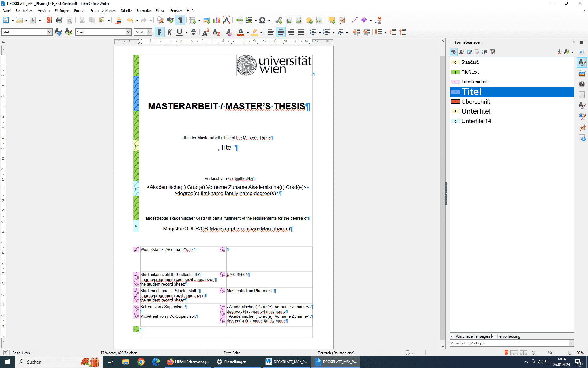Viewport: 588px width, 368px height.
Task: Click the Print icon in the toolbar
Action: (59, 20)
